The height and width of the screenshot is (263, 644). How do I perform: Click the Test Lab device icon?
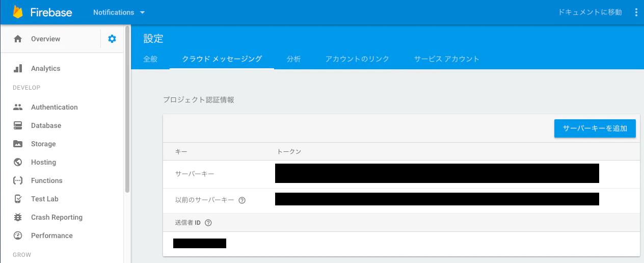tap(18, 199)
